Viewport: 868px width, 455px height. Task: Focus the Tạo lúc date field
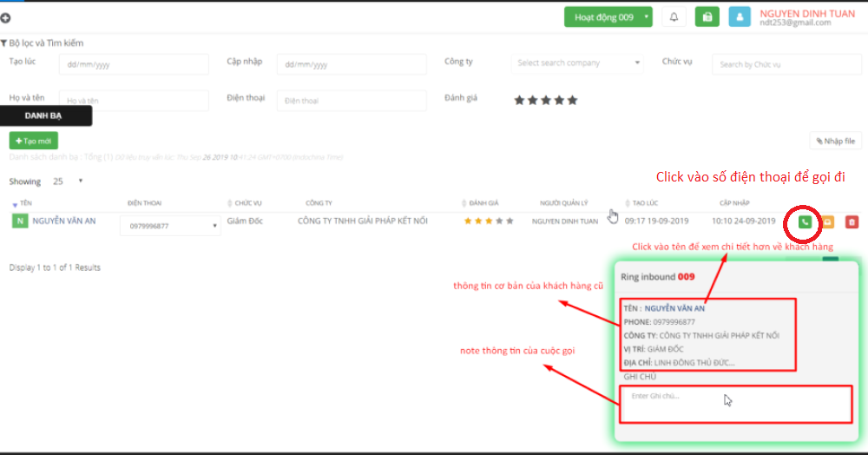click(x=134, y=64)
